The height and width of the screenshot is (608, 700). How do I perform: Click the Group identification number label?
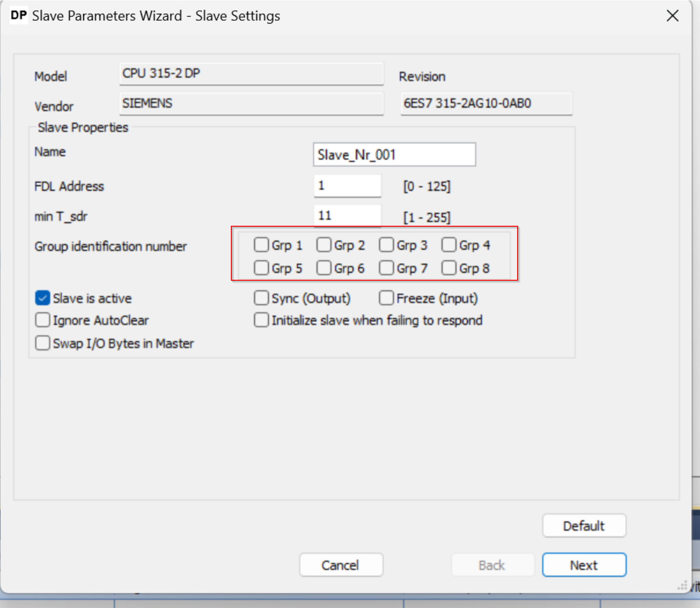pyautogui.click(x=111, y=247)
